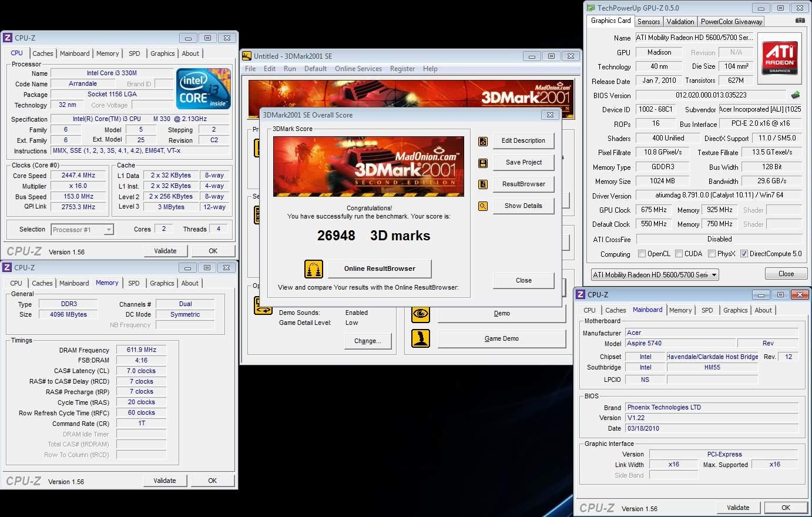Click the Phoenix Technologies LTD BIOS brand
This screenshot has height=517, width=812.
tap(712, 408)
